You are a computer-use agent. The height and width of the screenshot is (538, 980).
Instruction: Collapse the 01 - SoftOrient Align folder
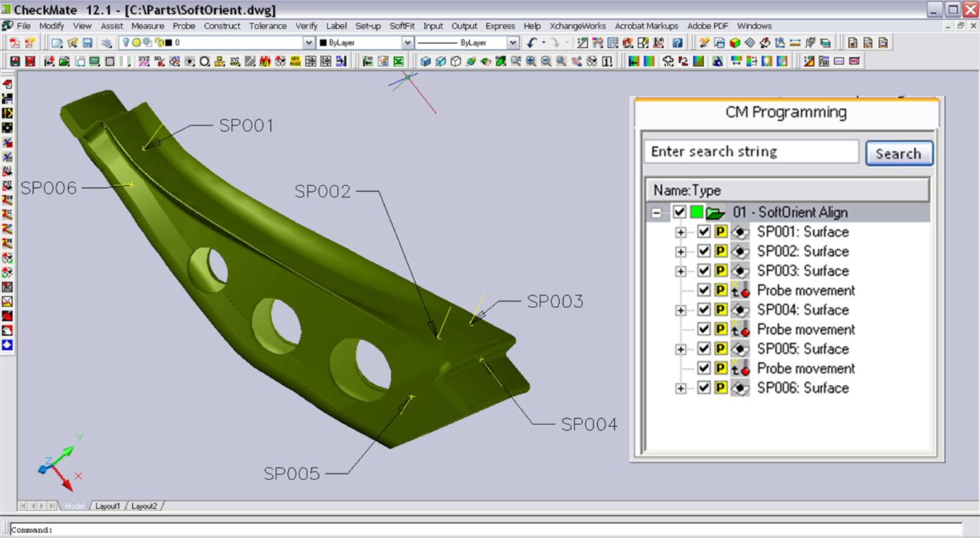pos(656,213)
